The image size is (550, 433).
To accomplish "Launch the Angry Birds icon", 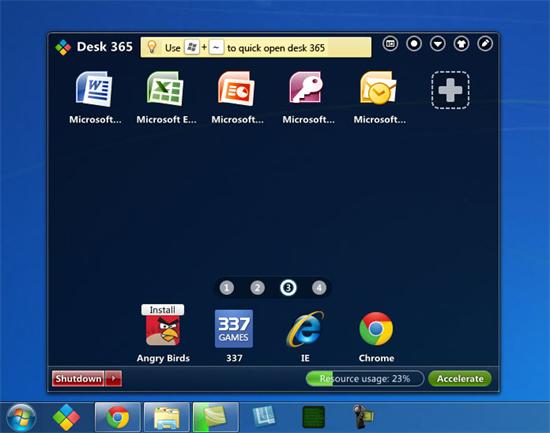I will (x=163, y=330).
